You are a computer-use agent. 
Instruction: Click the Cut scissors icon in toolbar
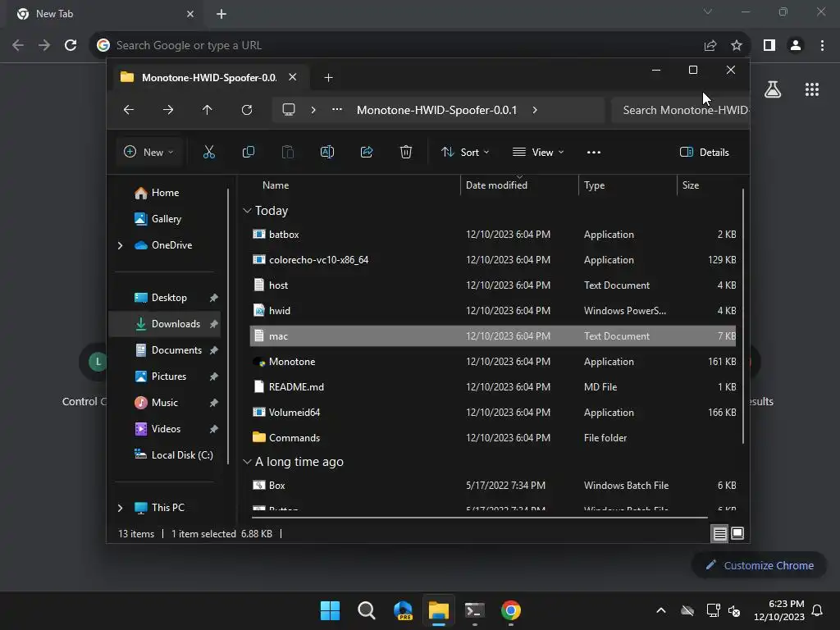click(x=209, y=152)
